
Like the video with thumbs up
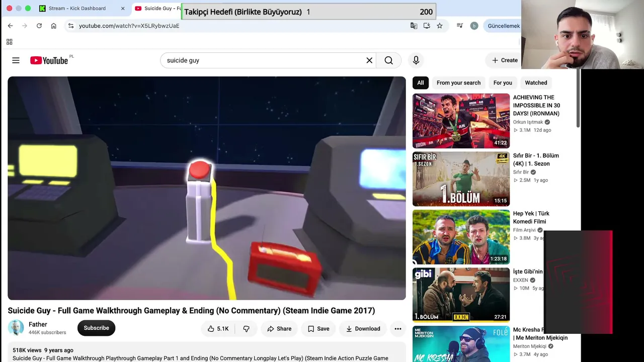pos(218,329)
